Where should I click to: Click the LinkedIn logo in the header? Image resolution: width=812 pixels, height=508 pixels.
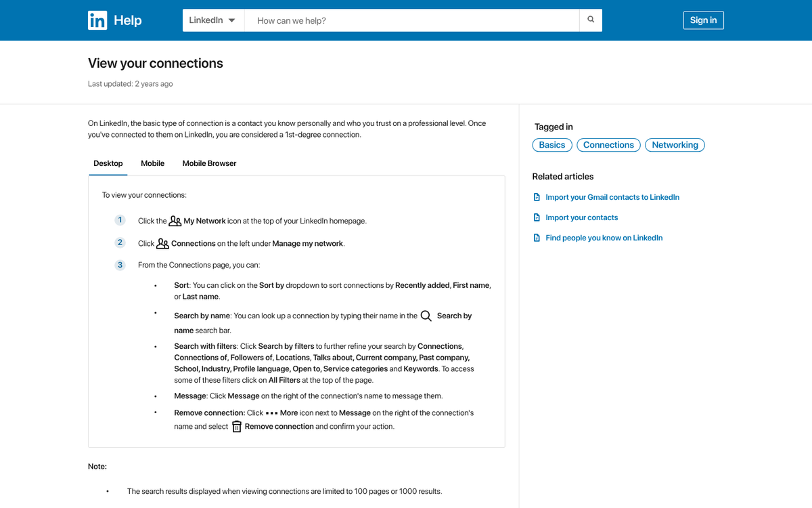coord(96,20)
